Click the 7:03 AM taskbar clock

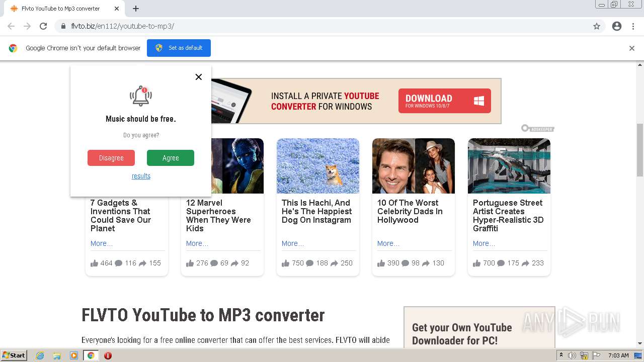pyautogui.click(x=618, y=355)
